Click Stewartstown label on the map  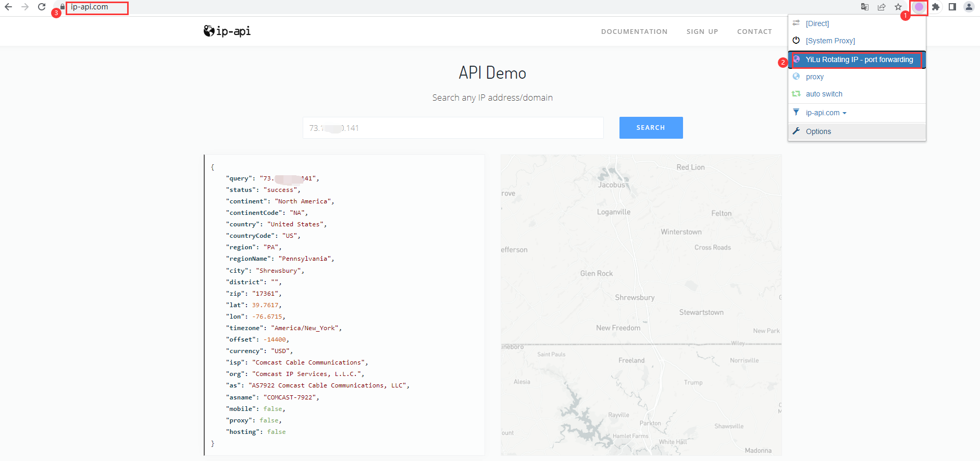(x=701, y=312)
